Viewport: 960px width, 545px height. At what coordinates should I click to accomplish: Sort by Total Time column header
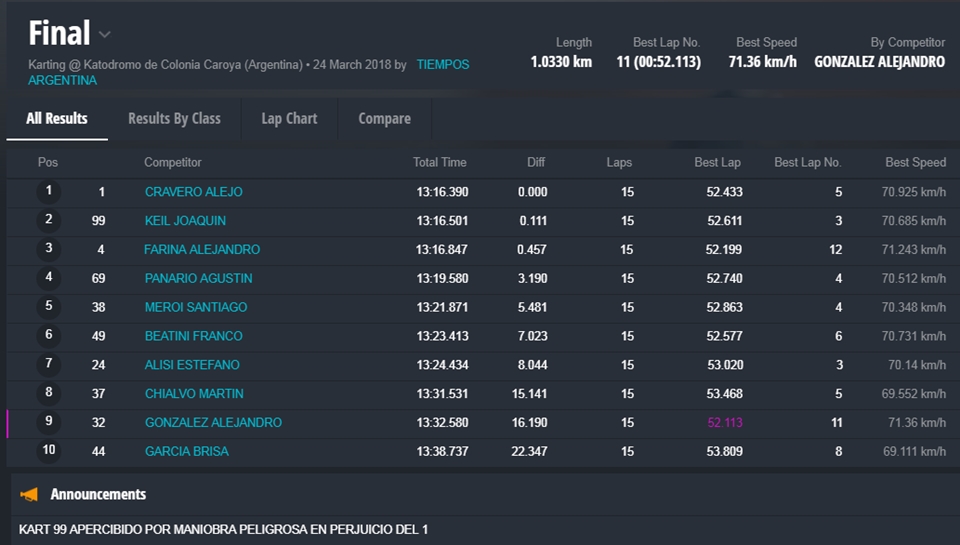[x=439, y=162]
